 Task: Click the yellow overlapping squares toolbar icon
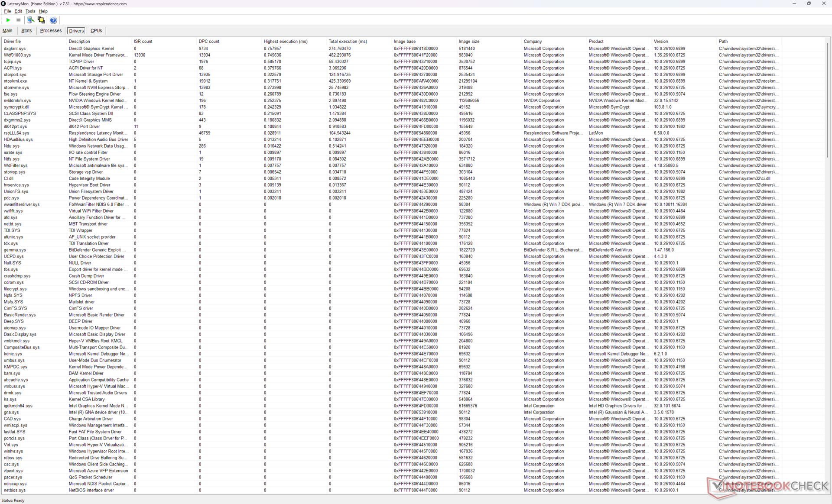[41, 20]
